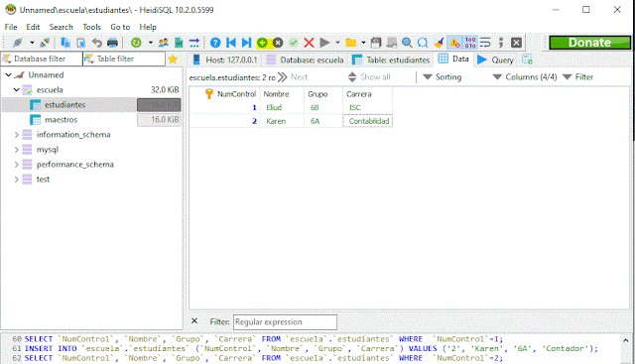Collapse the Unnamed session tree node
This screenshot has width=635, height=364.
point(8,75)
